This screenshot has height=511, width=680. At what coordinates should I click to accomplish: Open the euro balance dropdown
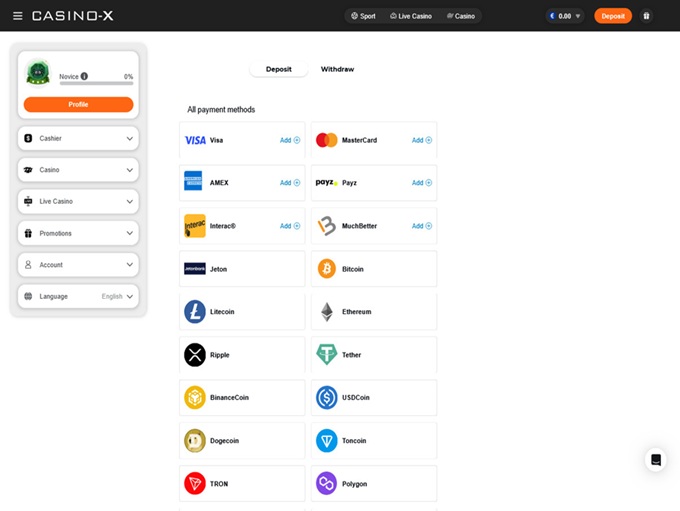565,16
